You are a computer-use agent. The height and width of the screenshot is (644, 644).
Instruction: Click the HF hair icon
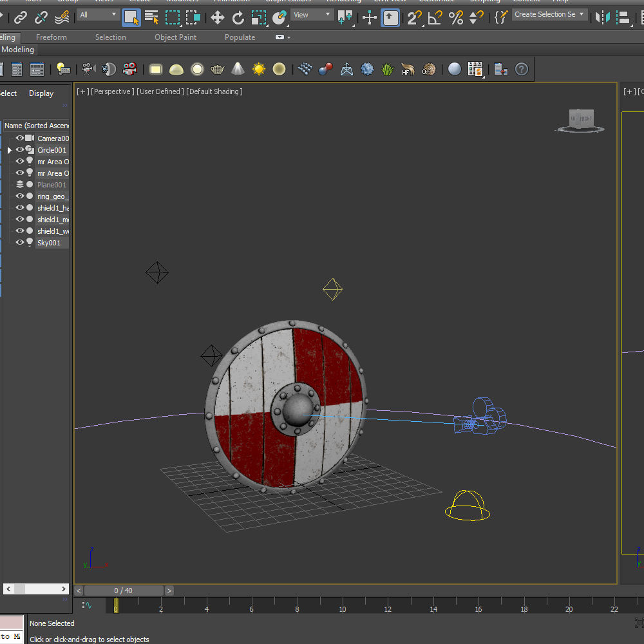[x=408, y=69]
